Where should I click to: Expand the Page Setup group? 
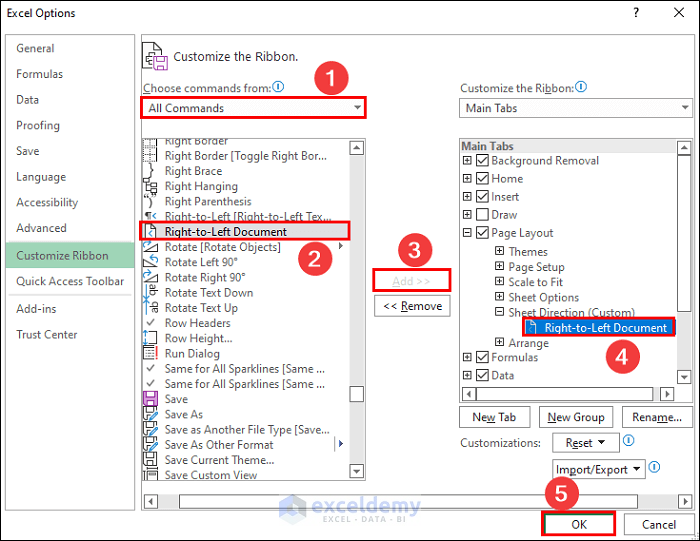click(x=500, y=266)
